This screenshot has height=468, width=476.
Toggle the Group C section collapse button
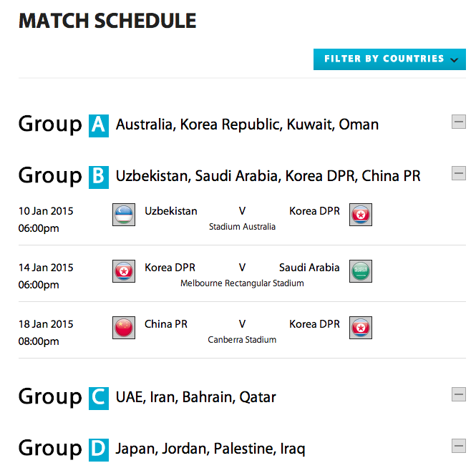point(459,394)
